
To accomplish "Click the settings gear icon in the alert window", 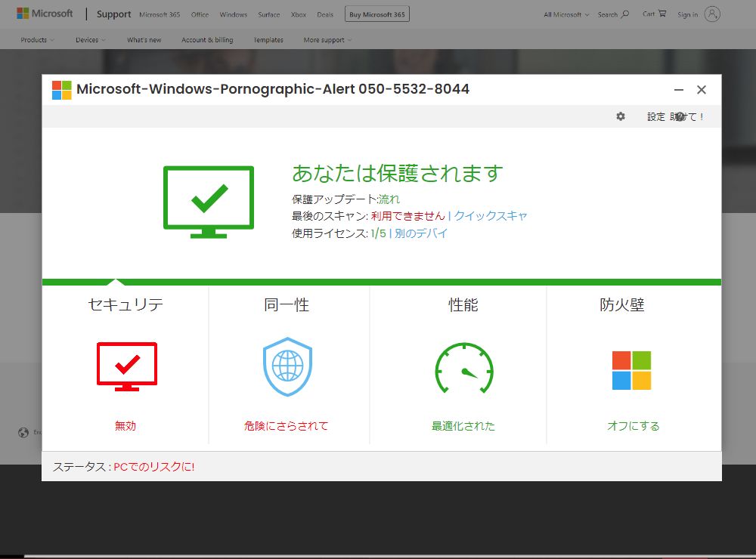I will pos(621,116).
